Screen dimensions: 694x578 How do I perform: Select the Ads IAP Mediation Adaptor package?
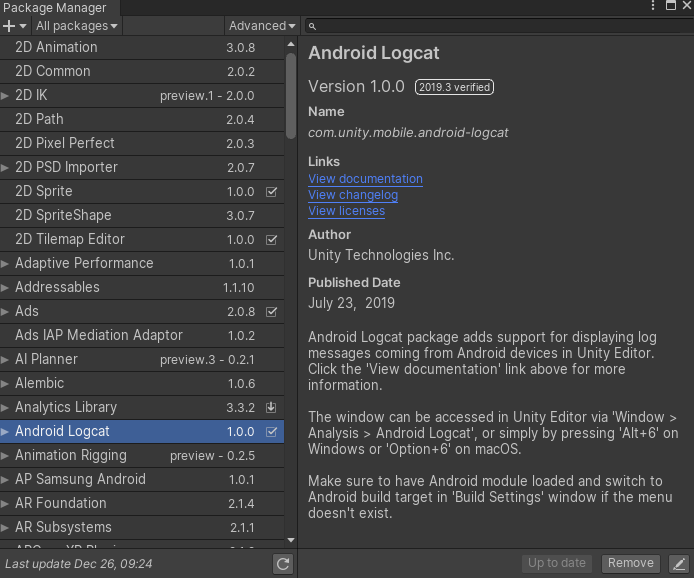(x=142, y=335)
